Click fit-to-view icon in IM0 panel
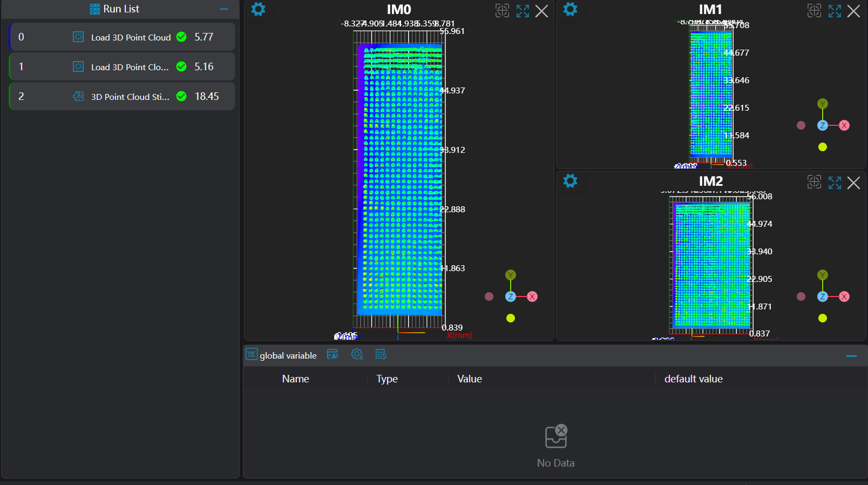Viewport: 868px width, 485px height. tap(502, 11)
